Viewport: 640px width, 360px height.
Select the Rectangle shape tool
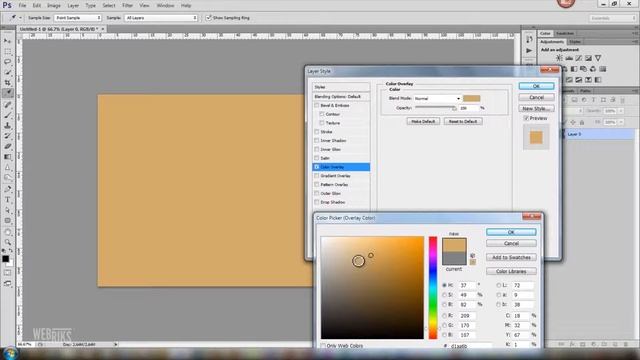pyautogui.click(x=7, y=221)
